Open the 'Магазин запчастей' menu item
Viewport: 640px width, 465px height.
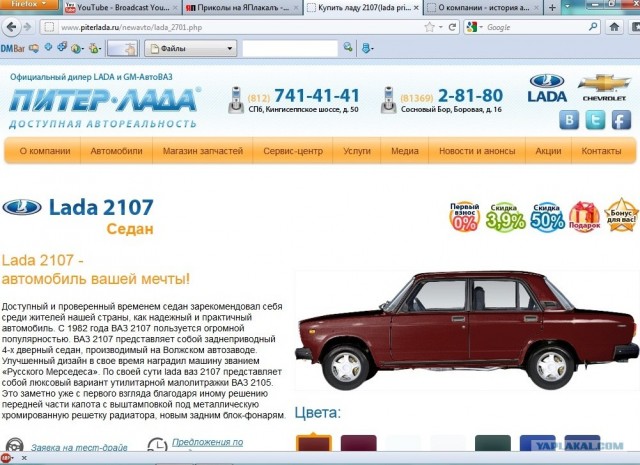(x=203, y=151)
